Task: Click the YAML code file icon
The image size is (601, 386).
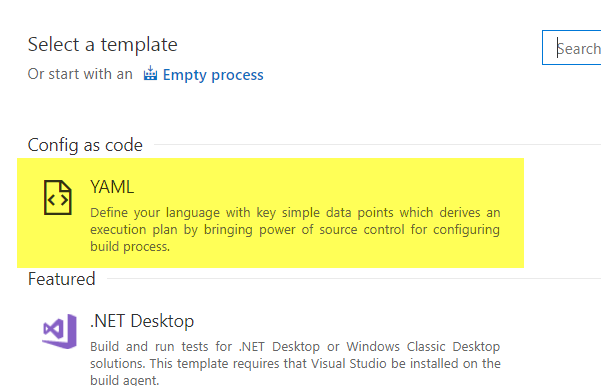Action: 57,197
